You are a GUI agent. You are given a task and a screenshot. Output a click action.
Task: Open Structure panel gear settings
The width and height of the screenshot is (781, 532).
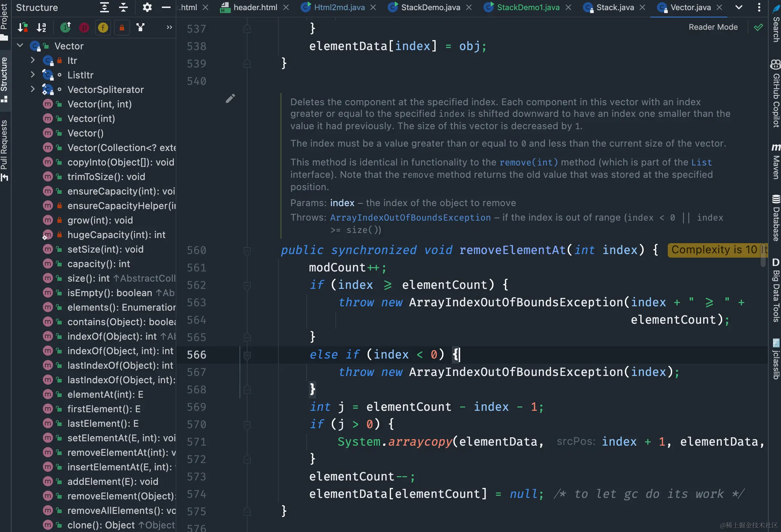pos(147,7)
